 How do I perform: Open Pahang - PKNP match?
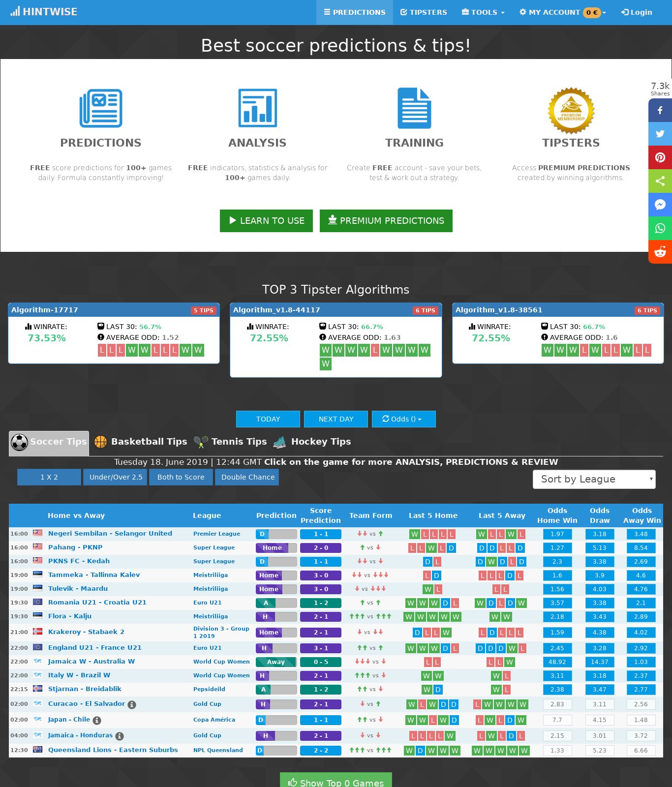pos(75,547)
